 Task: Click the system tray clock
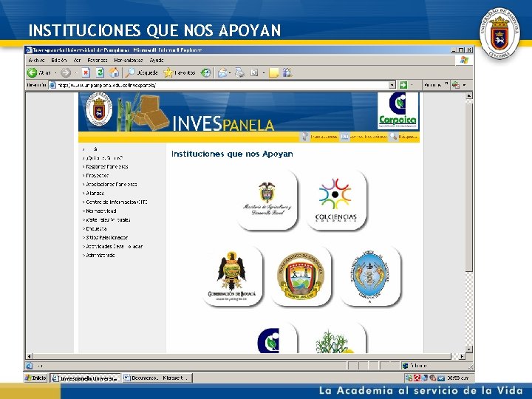458,378
